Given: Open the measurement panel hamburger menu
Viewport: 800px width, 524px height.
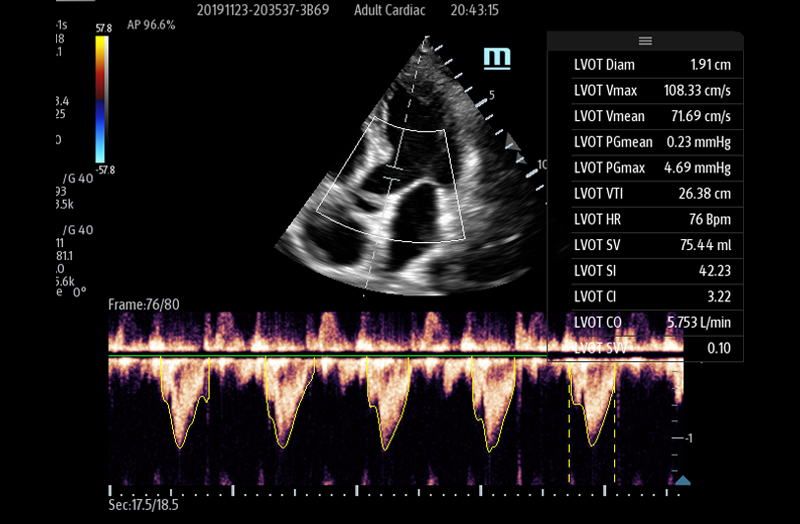Looking at the screenshot, I should (x=645, y=41).
